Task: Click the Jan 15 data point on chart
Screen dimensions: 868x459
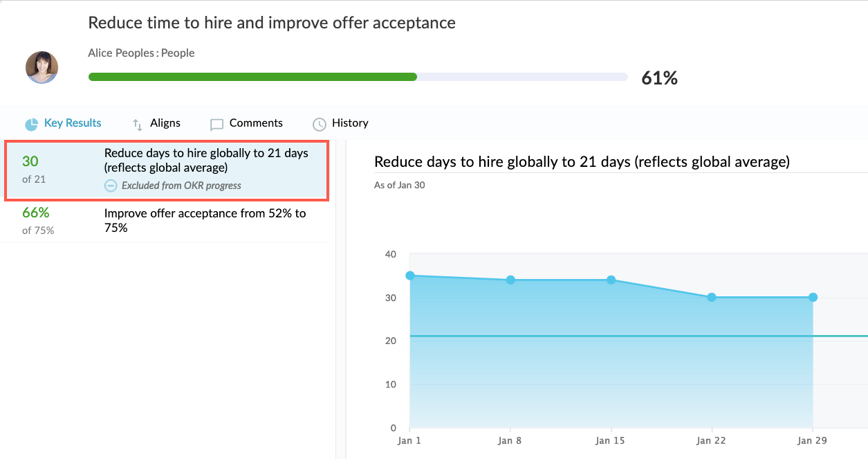Action: click(x=611, y=280)
